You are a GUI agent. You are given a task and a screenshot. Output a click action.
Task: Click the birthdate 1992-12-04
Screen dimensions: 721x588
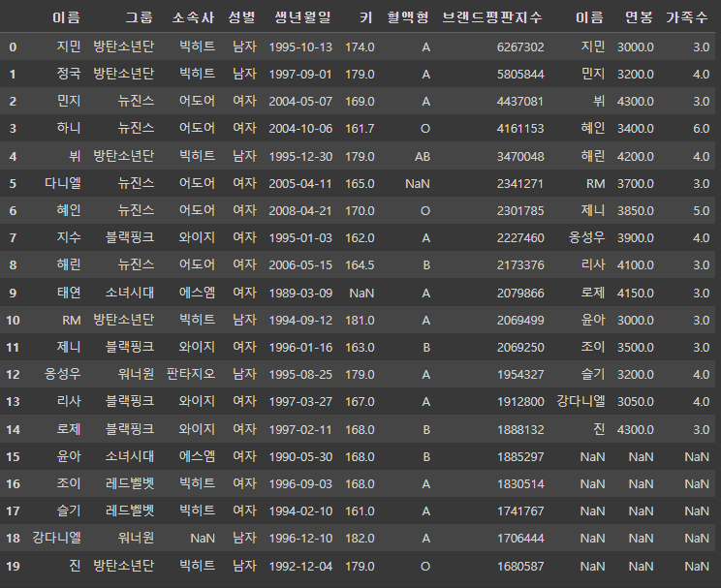(300, 567)
